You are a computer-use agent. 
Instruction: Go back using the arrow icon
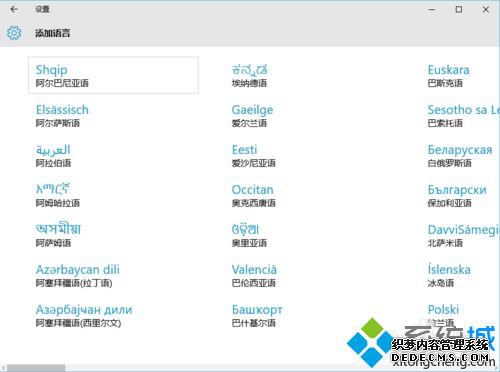[x=14, y=9]
